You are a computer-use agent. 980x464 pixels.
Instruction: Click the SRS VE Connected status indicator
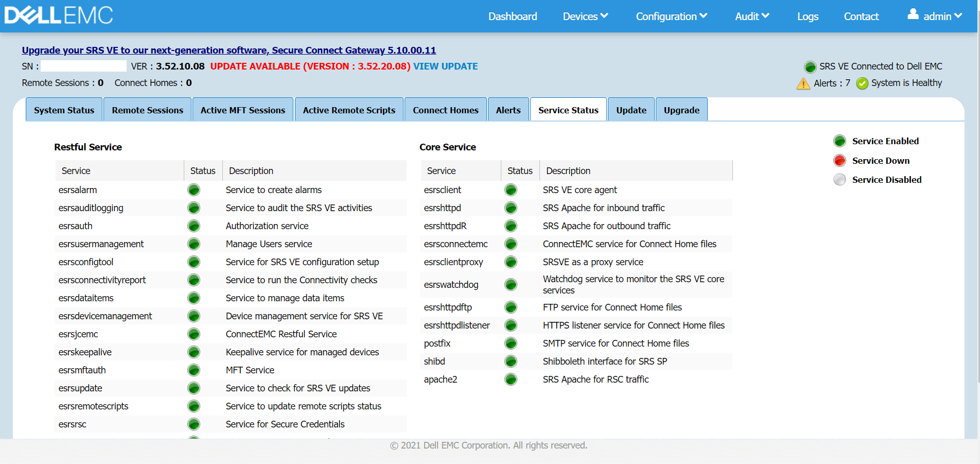coord(810,67)
